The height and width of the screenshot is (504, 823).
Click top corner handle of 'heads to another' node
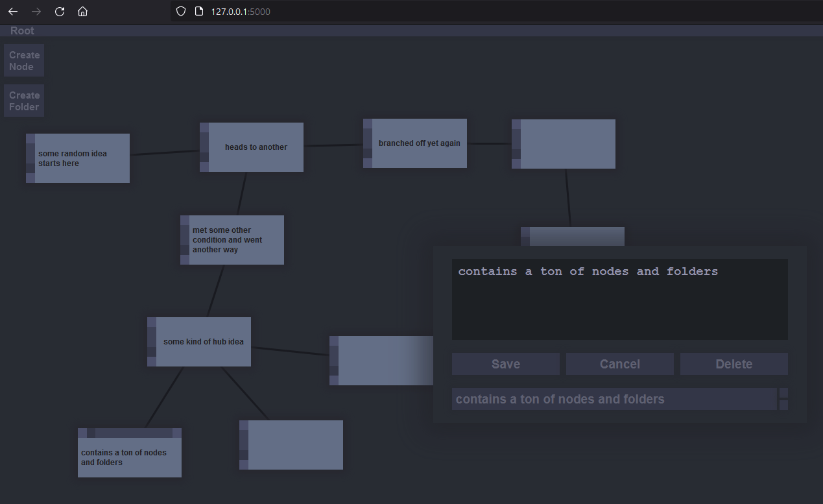click(204, 127)
